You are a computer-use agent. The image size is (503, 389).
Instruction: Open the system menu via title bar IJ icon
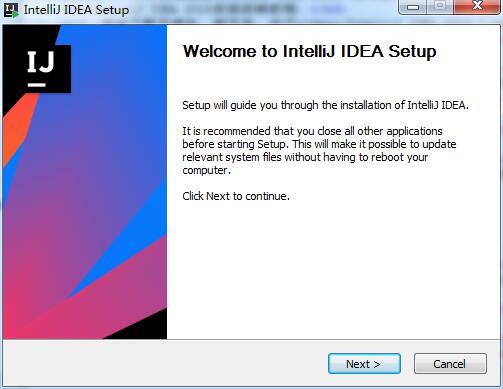pos(11,10)
